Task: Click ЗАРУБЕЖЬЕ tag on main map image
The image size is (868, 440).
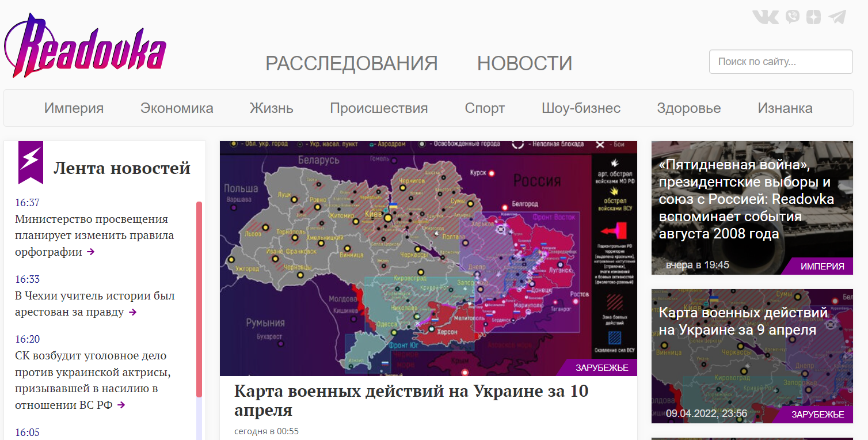Action: pos(602,368)
